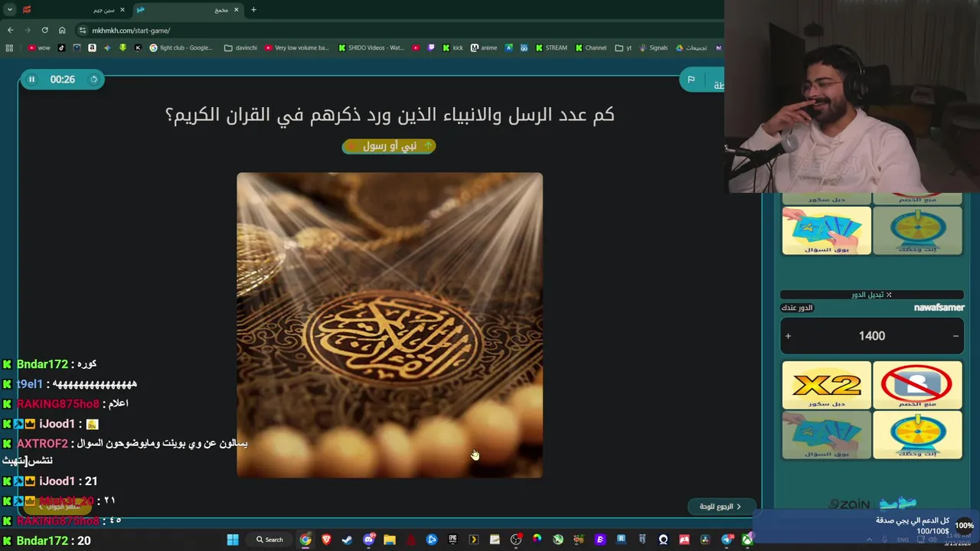Expand the tab search dropdown
980x551 pixels.
tap(10, 10)
